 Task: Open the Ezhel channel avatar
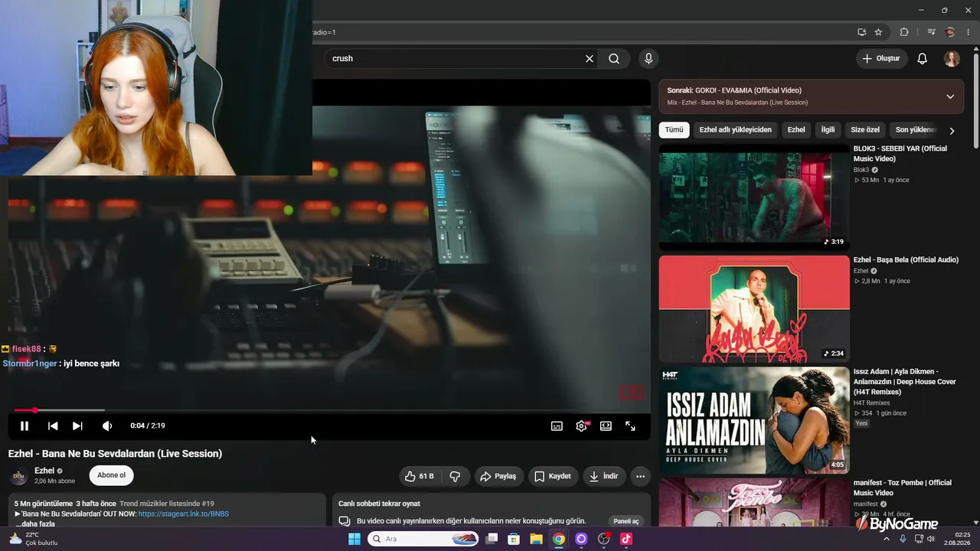pos(18,476)
